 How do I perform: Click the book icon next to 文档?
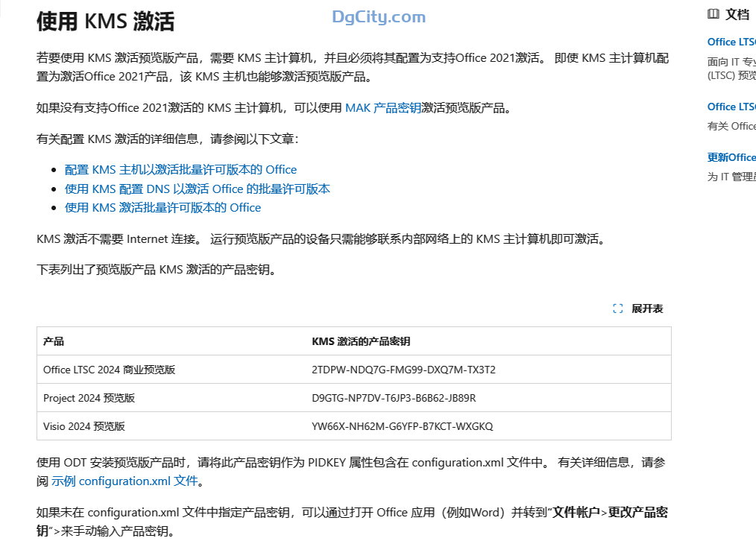point(714,14)
